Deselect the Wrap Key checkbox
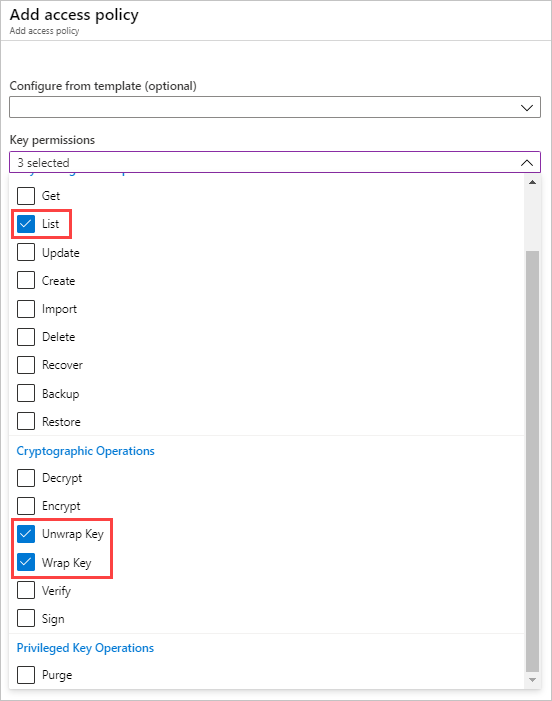This screenshot has width=552, height=701. pyautogui.click(x=26, y=562)
